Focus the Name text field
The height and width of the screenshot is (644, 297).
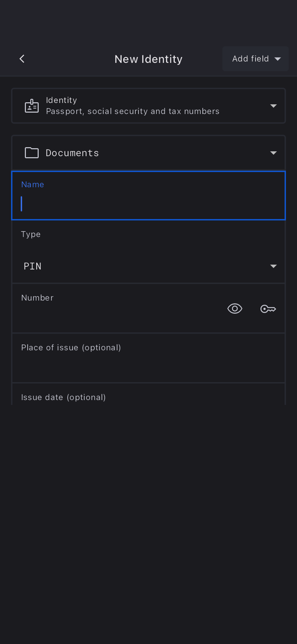pyautogui.click(x=148, y=204)
